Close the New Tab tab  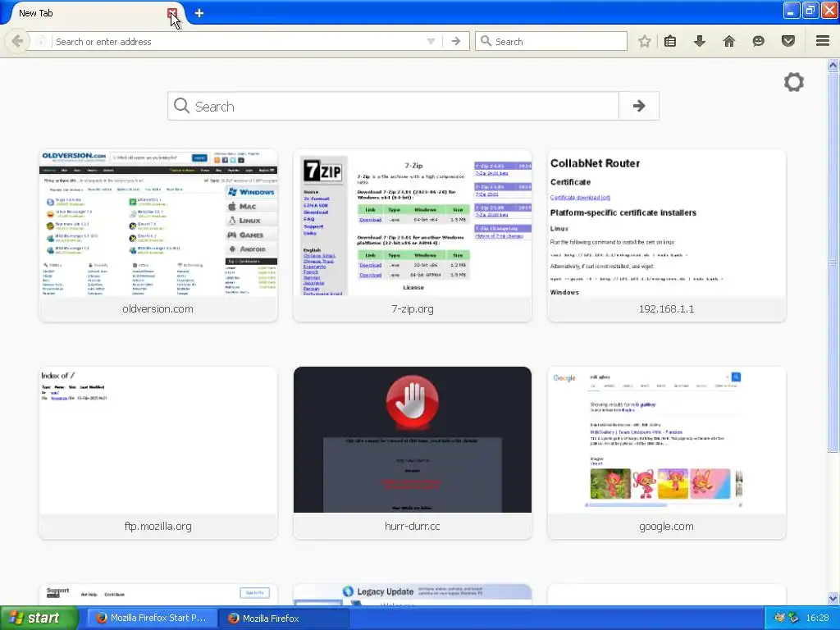(x=172, y=13)
